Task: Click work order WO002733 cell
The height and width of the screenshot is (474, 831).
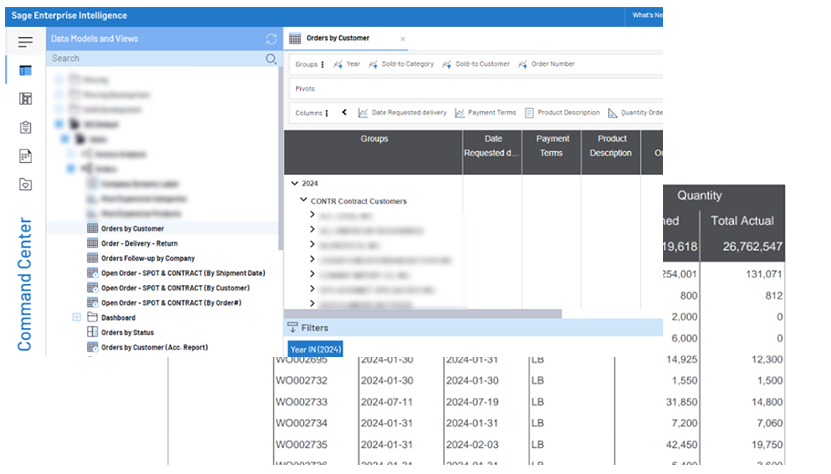Action: coord(302,402)
